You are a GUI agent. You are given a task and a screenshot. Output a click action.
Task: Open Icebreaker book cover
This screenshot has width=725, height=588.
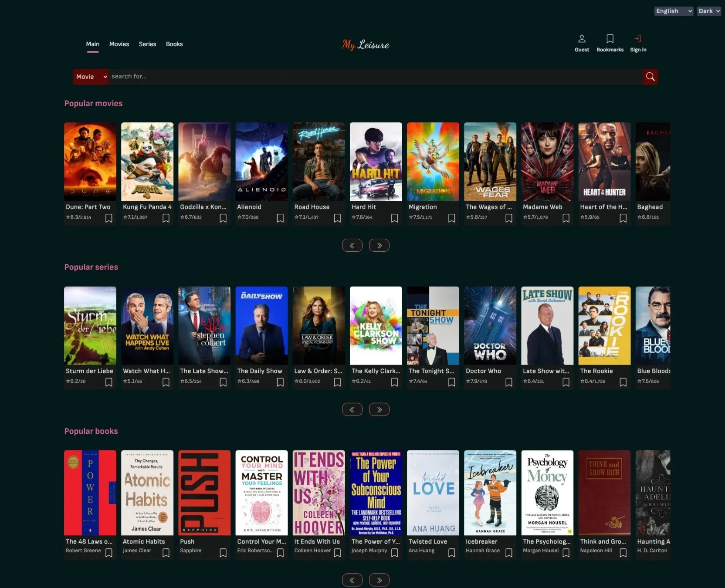490,493
